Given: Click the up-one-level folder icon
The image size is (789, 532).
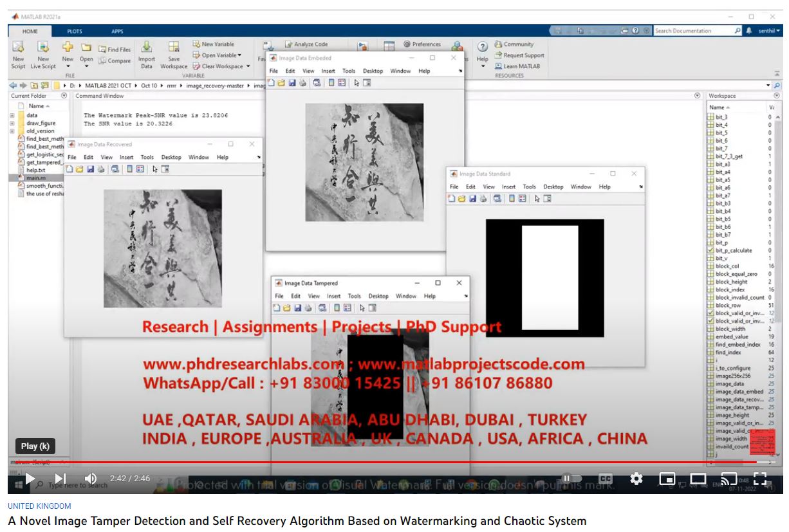Looking at the screenshot, I should click(x=33, y=85).
